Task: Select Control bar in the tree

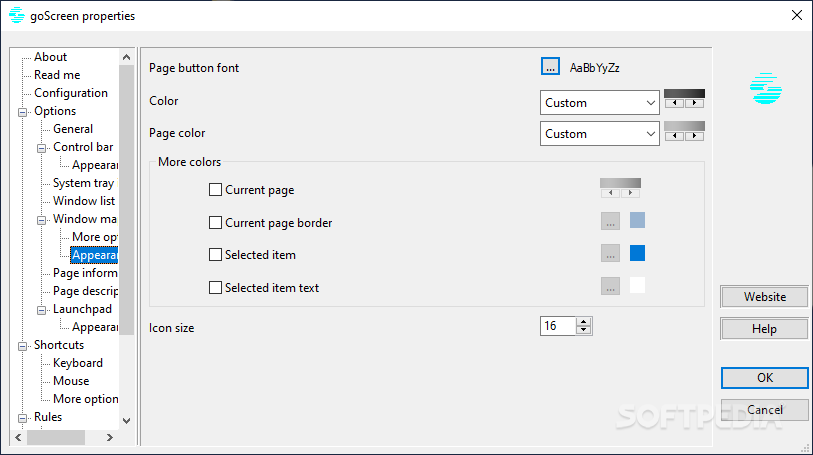Action: (83, 147)
